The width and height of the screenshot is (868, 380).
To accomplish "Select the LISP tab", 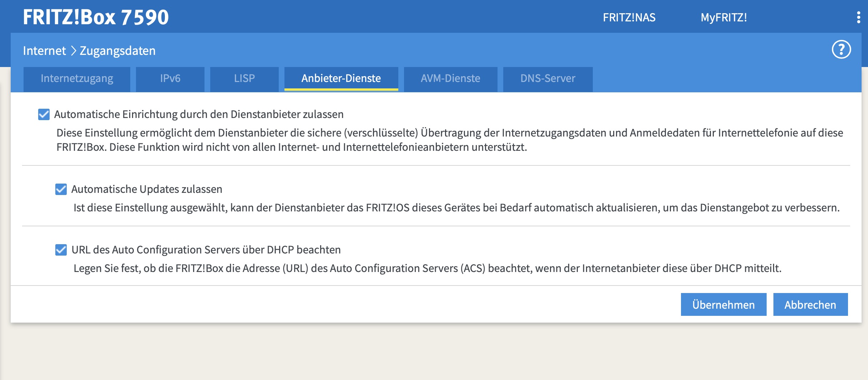I will [x=244, y=79].
